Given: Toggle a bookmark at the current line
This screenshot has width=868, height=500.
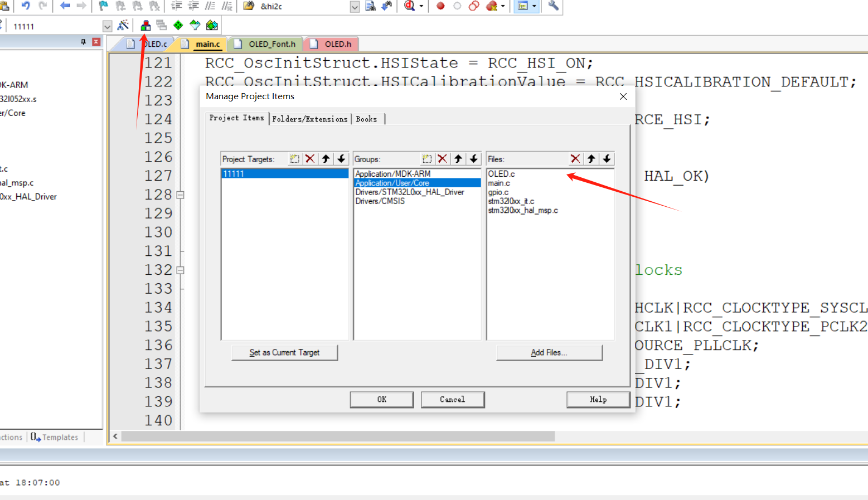Looking at the screenshot, I should pyautogui.click(x=102, y=6).
